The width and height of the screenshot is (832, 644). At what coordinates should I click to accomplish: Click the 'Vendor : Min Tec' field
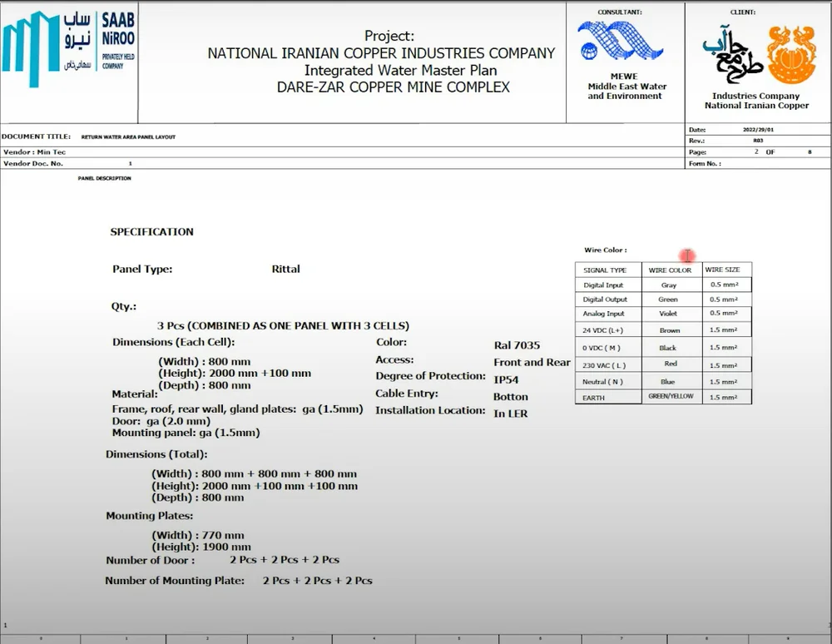coord(34,152)
